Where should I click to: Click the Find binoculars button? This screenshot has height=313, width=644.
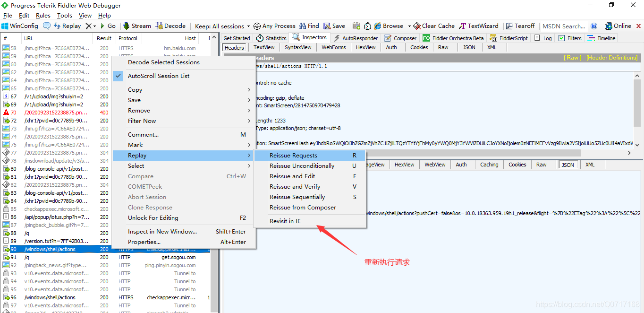tap(309, 26)
